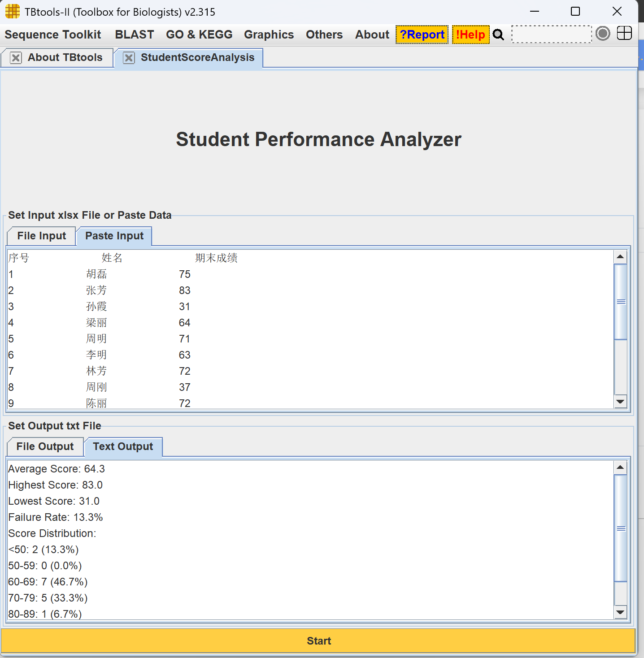Close the StudentScoreAnalysis tab
This screenshot has width=644, height=658.
point(129,58)
